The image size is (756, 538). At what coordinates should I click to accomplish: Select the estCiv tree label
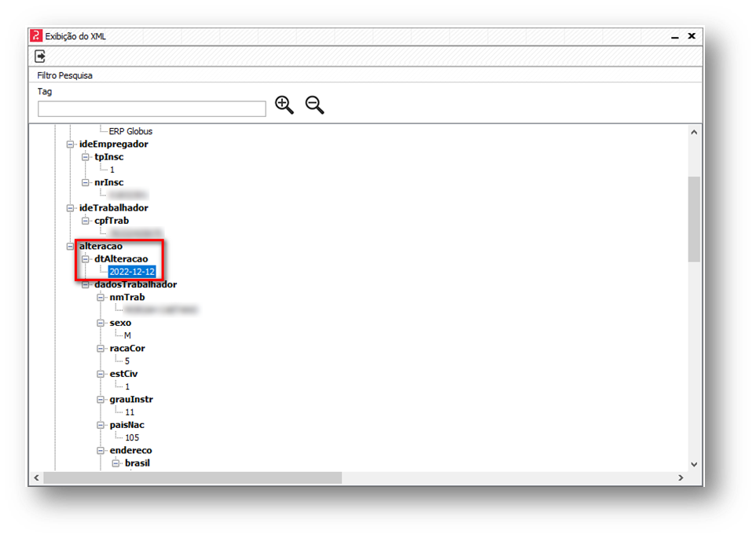(x=124, y=374)
